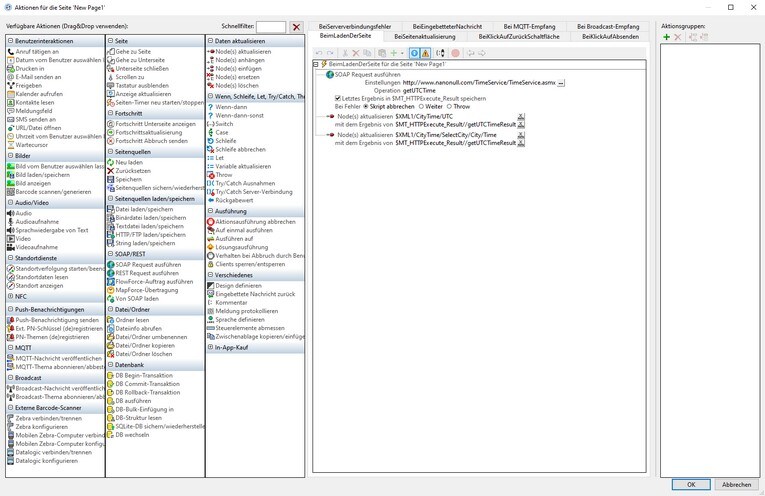Viewport: 765px width, 496px height.
Task: Click into the Schnellfilter text field
Action: click(x=270, y=27)
